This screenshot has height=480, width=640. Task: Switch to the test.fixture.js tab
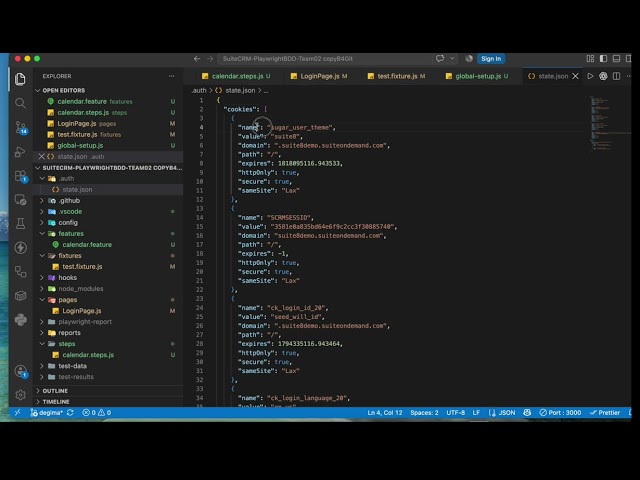(396, 76)
